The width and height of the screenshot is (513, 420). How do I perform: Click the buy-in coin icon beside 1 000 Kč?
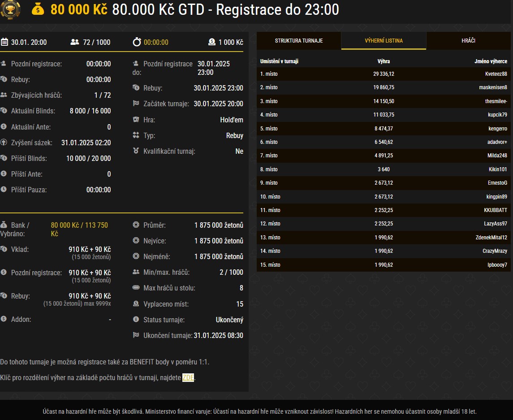pyautogui.click(x=212, y=42)
